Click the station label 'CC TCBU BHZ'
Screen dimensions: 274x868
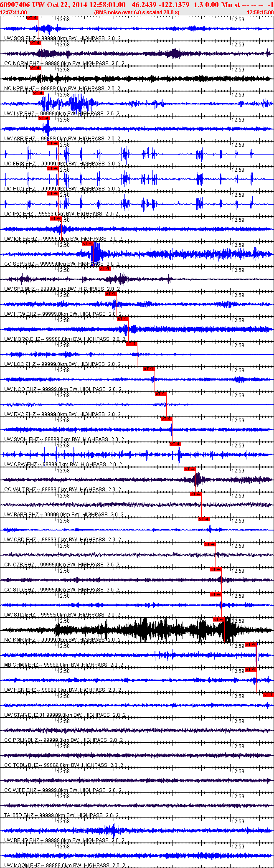tap(21, 765)
